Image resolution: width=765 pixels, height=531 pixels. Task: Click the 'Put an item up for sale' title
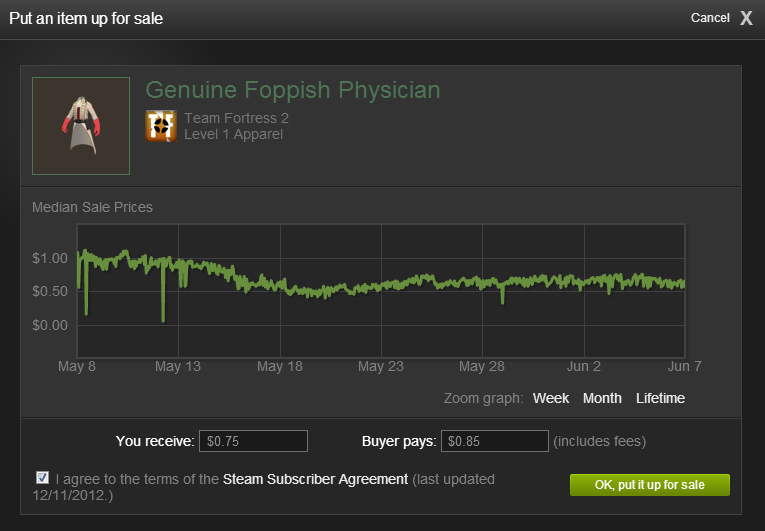tap(86, 18)
